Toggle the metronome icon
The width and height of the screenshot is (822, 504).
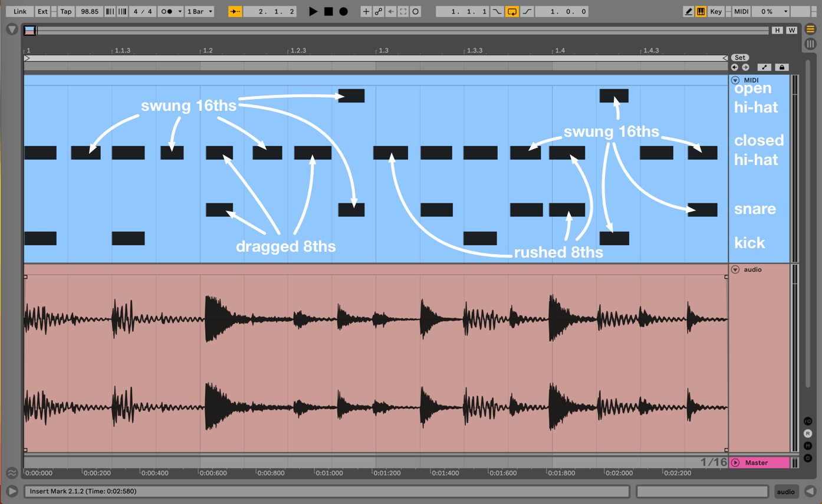click(x=167, y=11)
